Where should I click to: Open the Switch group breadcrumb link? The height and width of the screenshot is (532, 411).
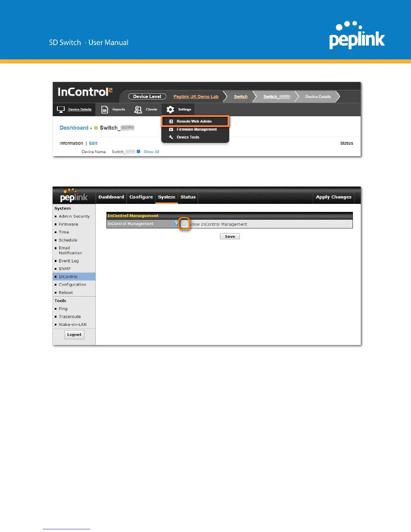pos(241,97)
